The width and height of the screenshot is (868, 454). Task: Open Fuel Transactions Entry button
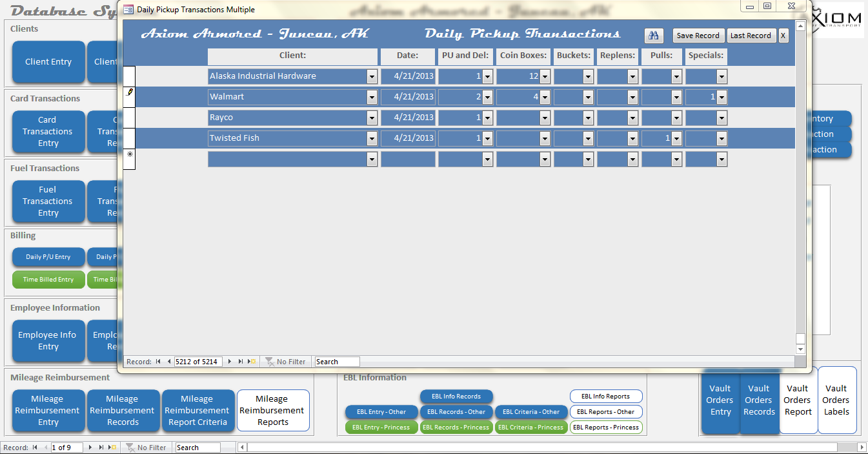point(48,201)
